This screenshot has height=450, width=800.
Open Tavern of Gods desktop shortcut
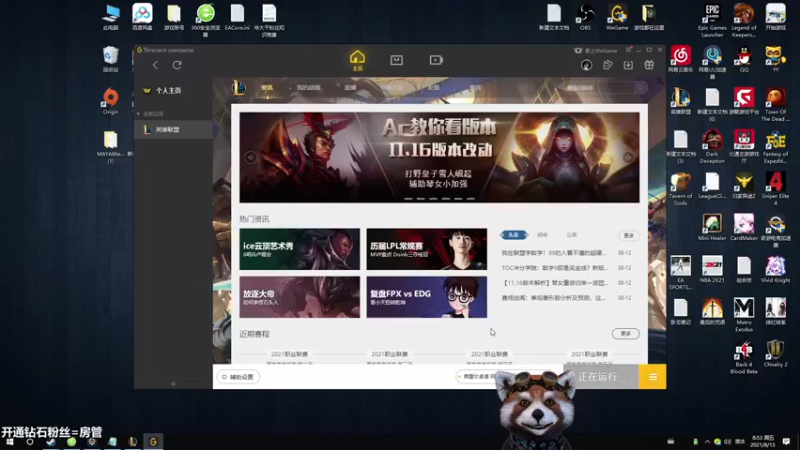pyautogui.click(x=681, y=189)
